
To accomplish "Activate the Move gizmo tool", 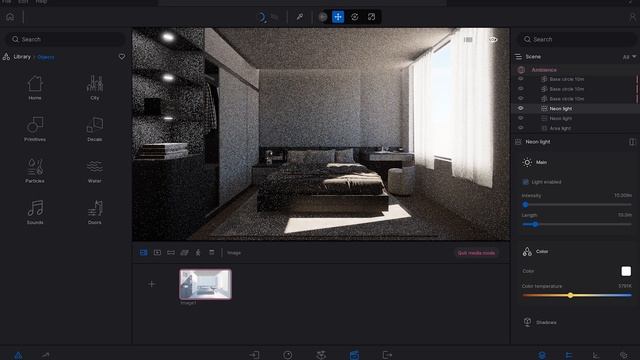I will pos(338,17).
